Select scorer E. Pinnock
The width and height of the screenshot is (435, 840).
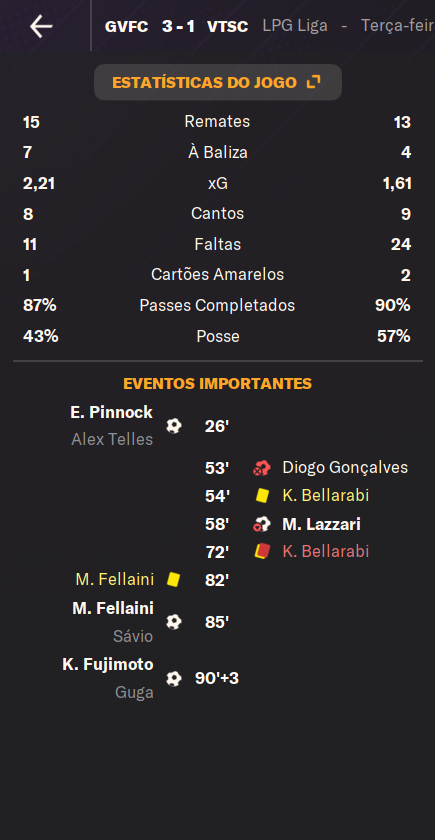(111, 412)
